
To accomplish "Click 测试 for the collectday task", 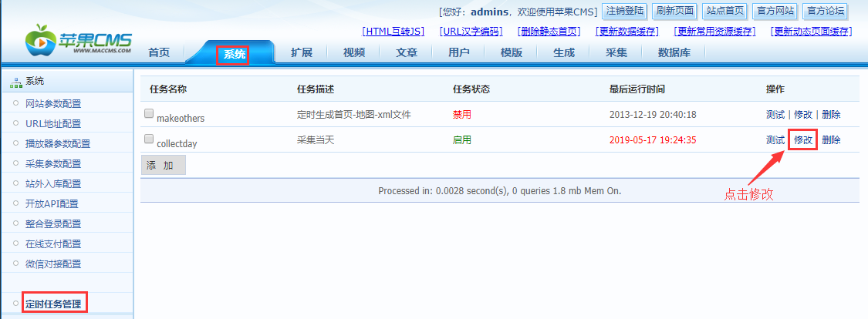I will (775, 140).
